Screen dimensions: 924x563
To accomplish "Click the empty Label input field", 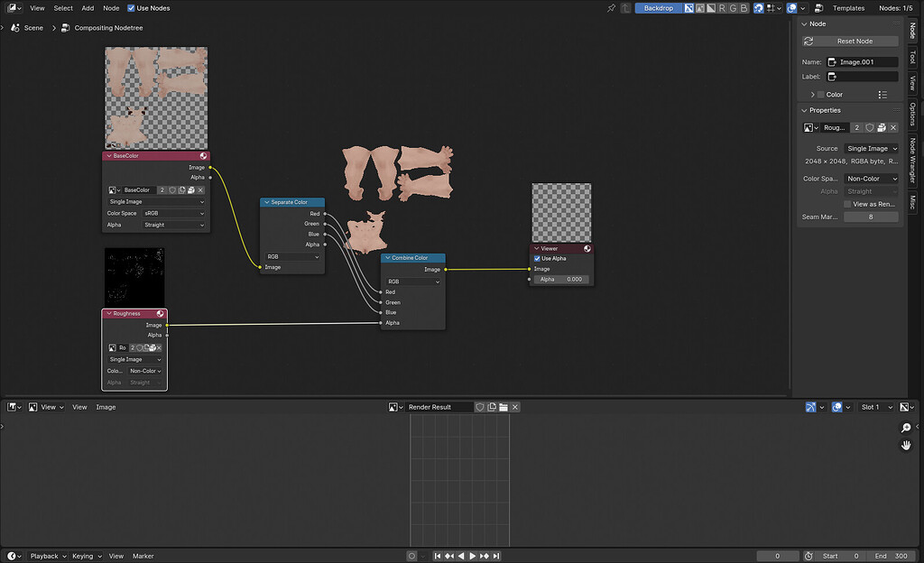I will tap(862, 77).
